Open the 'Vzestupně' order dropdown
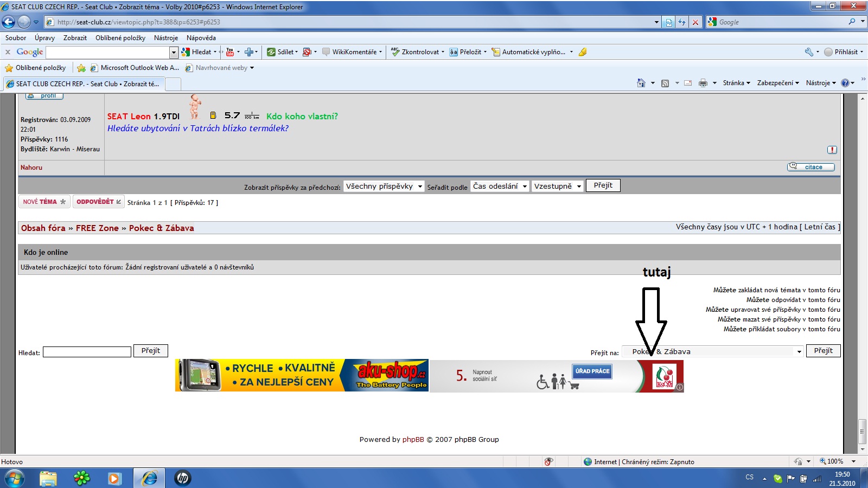 point(557,186)
